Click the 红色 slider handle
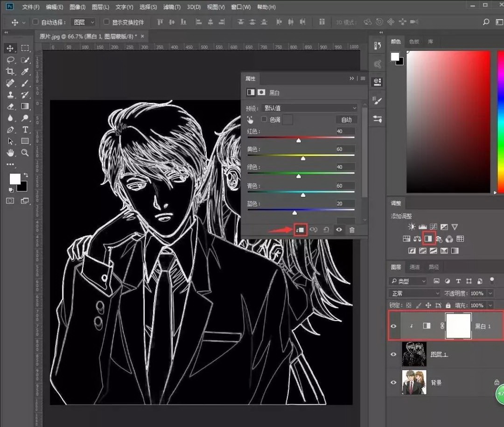Image resolution: width=504 pixels, height=427 pixels. [x=299, y=140]
